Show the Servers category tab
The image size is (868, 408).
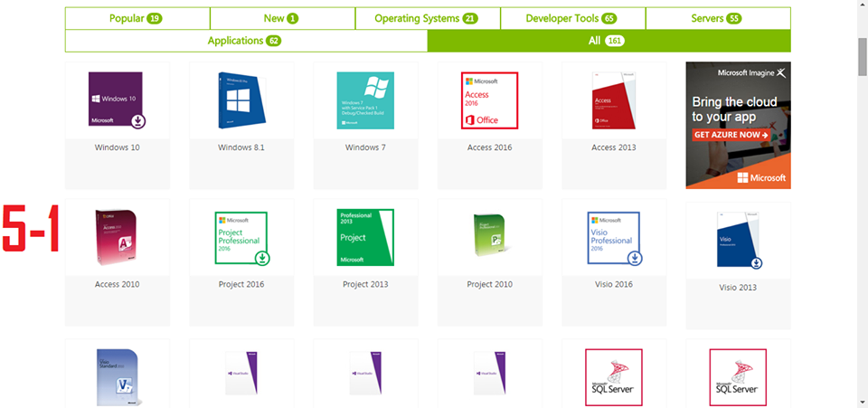click(x=717, y=18)
